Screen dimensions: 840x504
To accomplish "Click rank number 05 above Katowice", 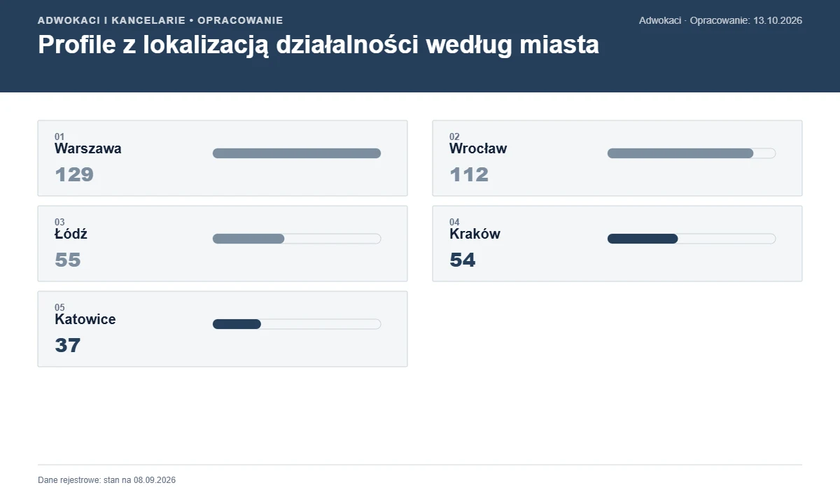I will pos(59,307).
